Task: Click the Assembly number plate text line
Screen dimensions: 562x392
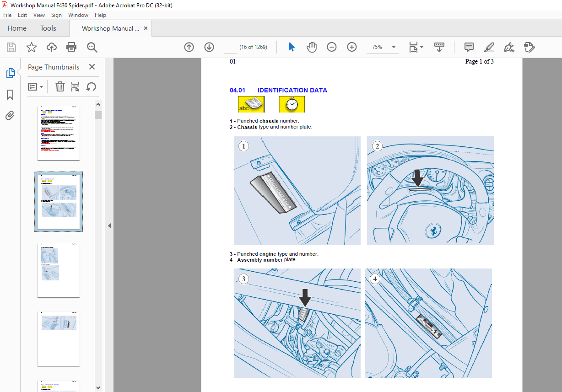Action: click(263, 260)
